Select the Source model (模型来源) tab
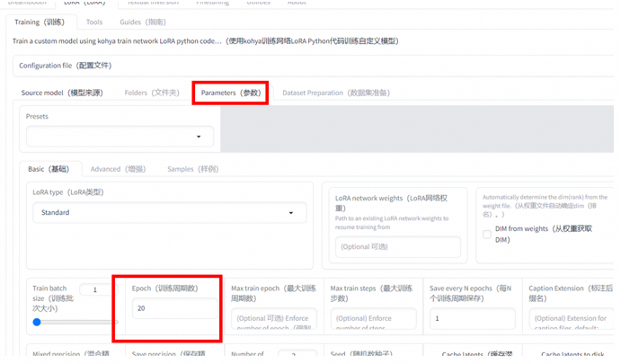The height and width of the screenshot is (364, 621). point(62,93)
